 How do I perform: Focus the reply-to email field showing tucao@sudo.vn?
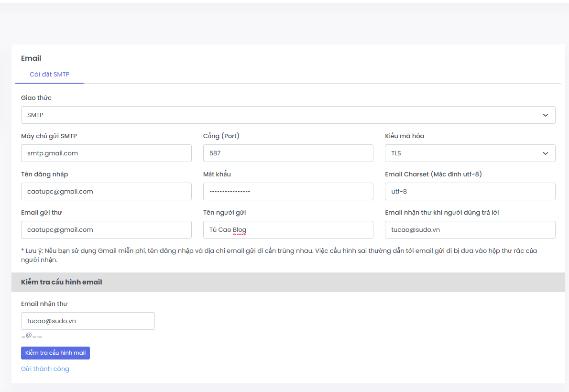pos(470,229)
